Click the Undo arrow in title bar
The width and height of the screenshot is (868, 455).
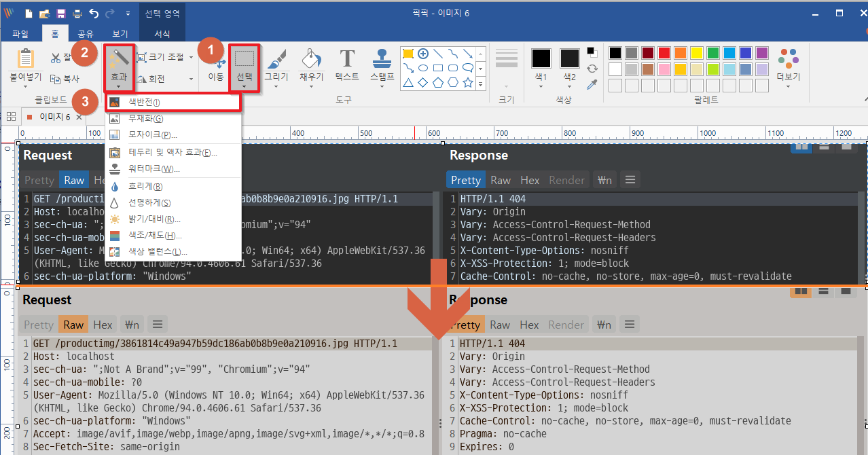pyautogui.click(x=94, y=14)
